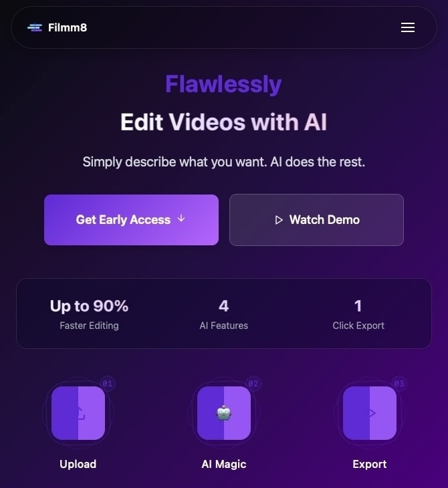Click the AI Magic label
The image size is (448, 488).
[224, 464]
